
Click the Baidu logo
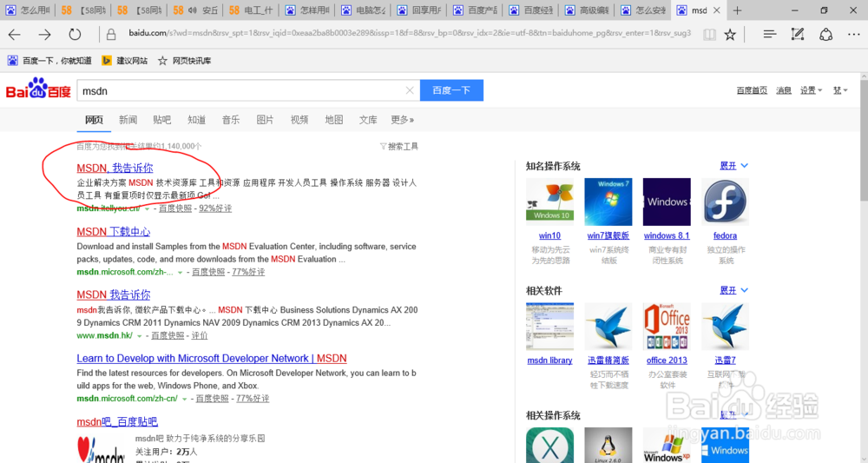point(38,89)
